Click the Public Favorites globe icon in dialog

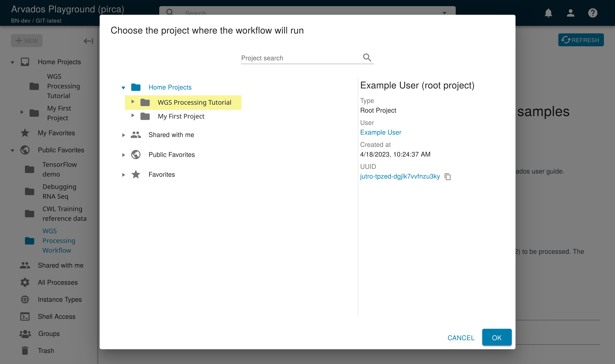point(136,155)
